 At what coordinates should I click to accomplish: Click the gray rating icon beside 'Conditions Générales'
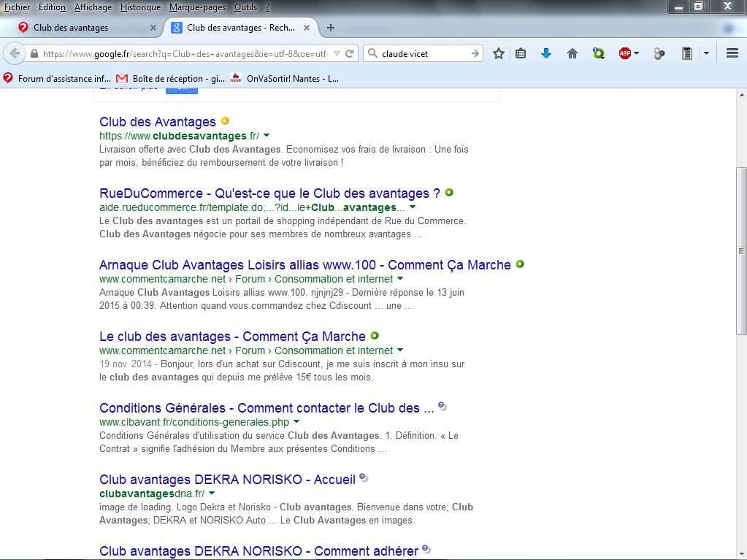click(x=442, y=406)
